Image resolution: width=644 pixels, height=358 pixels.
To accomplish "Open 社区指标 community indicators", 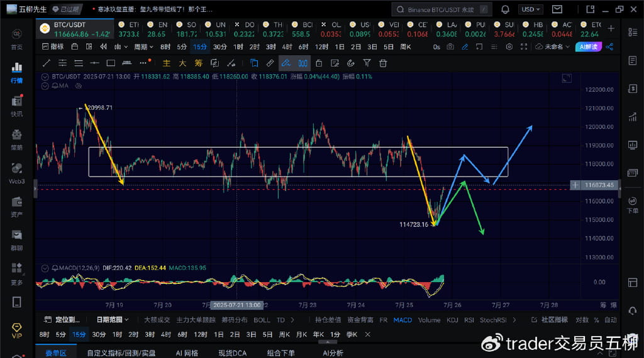I will (550, 320).
